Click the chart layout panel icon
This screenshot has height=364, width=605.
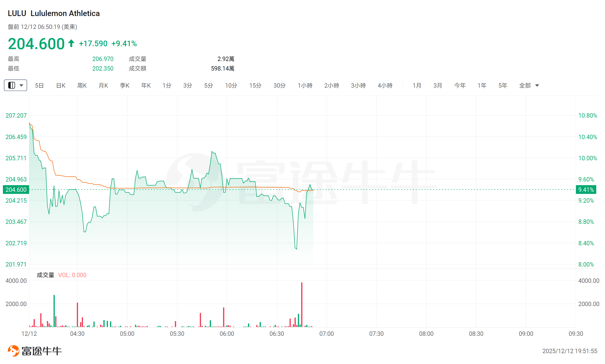[x=12, y=85]
